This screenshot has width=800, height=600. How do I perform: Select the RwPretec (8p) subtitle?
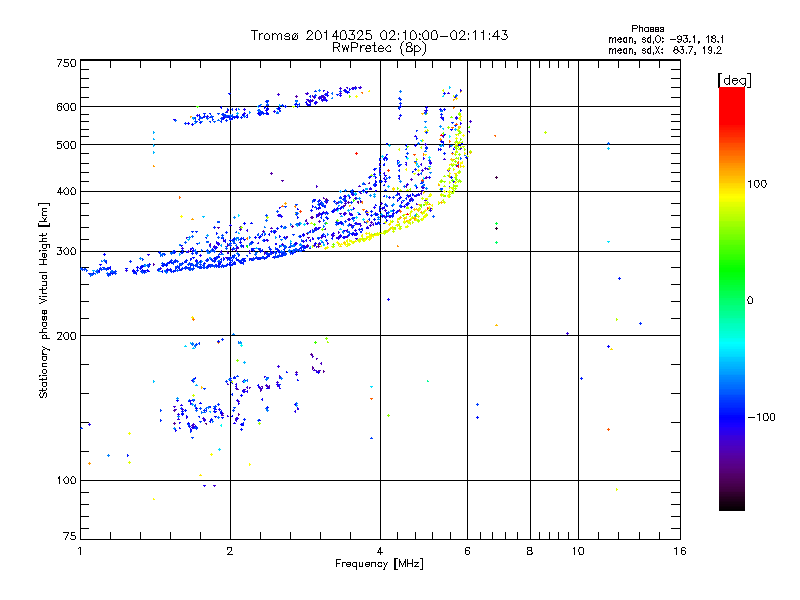pos(379,48)
